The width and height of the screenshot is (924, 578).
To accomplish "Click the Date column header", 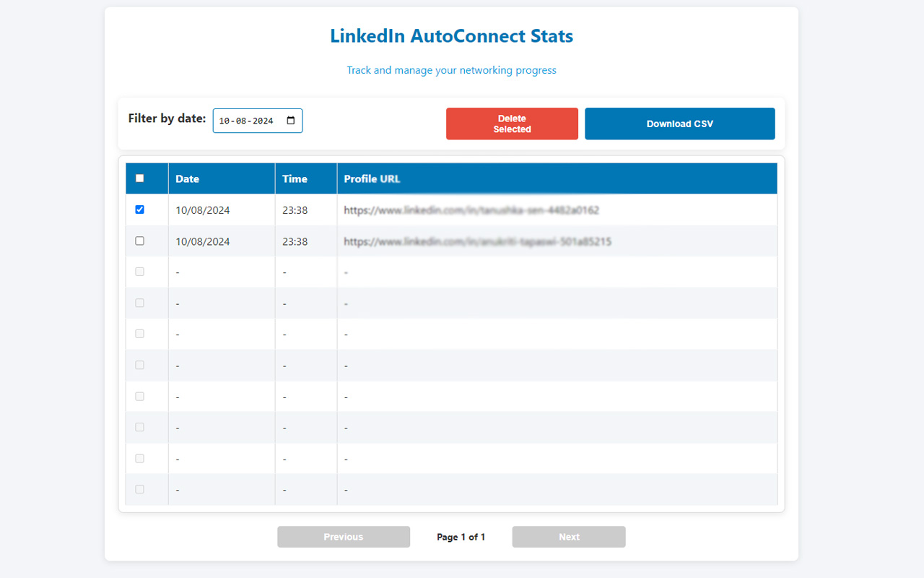I will coord(222,178).
